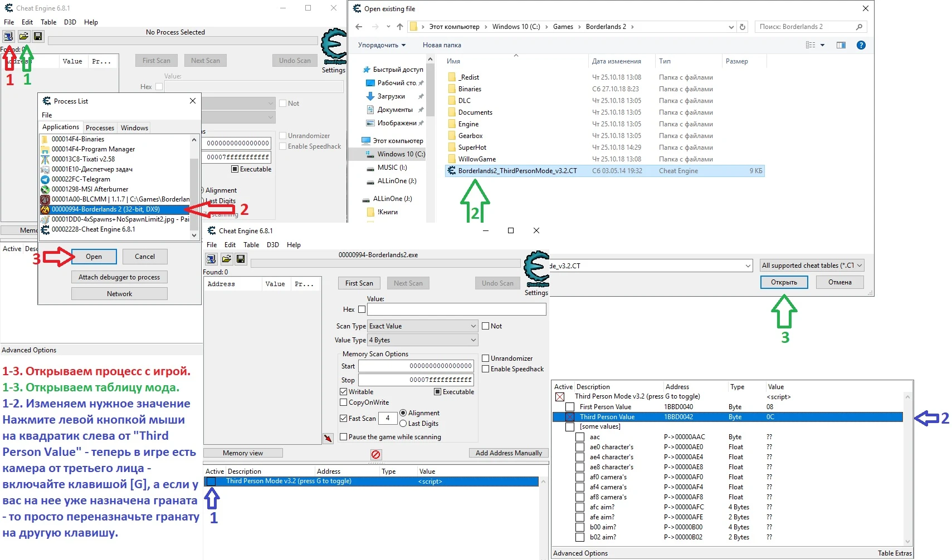Open view options dropdown arrow next to view icon
The width and height of the screenshot is (952, 560).
(822, 45)
